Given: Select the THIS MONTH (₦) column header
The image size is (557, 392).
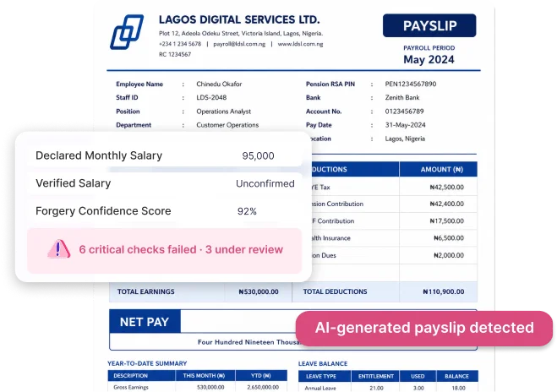Looking at the screenshot, I should tap(204, 376).
